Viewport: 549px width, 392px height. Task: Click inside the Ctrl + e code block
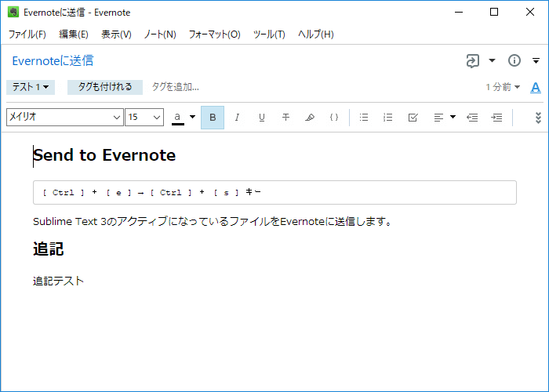pos(274,193)
